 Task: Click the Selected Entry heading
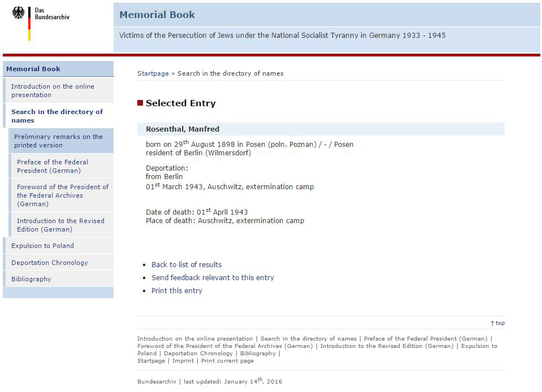tap(180, 103)
